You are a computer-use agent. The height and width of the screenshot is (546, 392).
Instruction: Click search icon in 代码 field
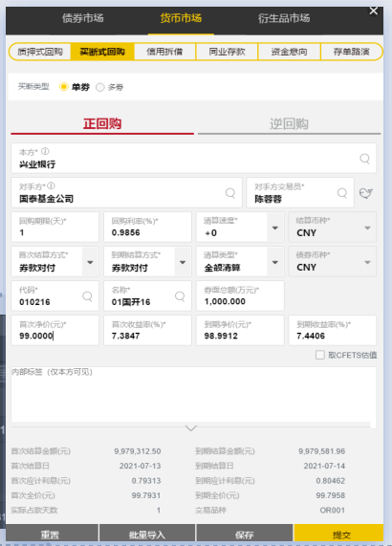[x=87, y=296]
